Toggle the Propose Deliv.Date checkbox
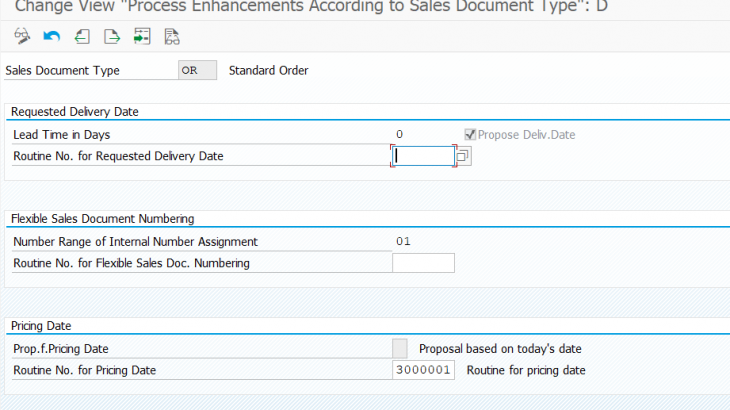730x410 pixels. [x=470, y=135]
